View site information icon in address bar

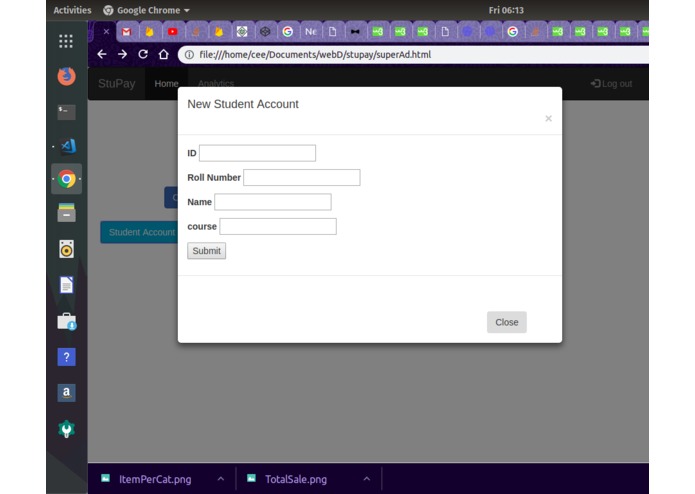pos(189,54)
